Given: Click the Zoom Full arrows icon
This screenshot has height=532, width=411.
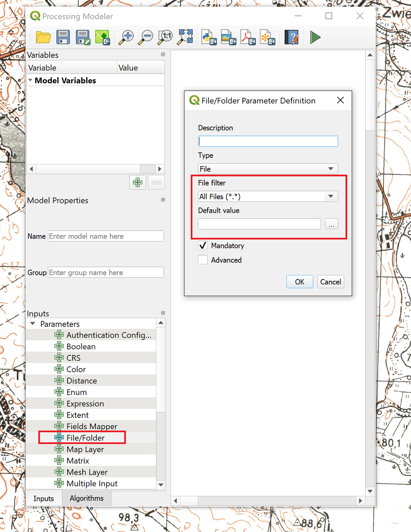Looking at the screenshot, I should (x=185, y=37).
